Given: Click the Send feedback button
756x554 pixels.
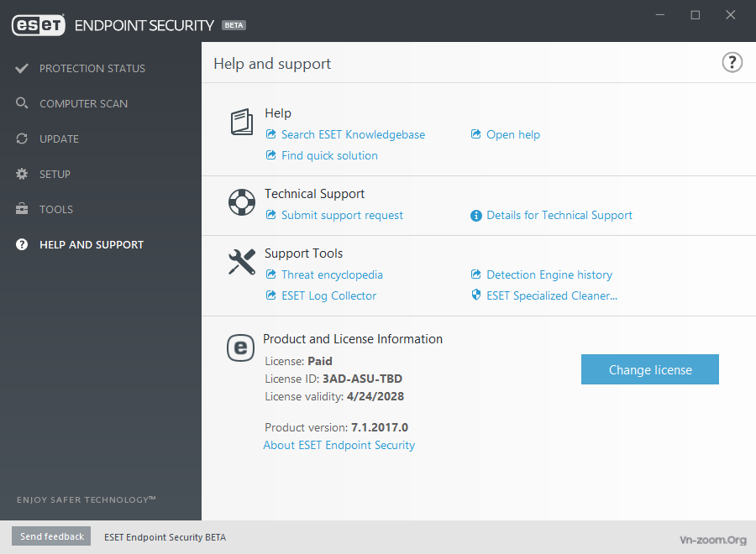Looking at the screenshot, I should (x=52, y=536).
